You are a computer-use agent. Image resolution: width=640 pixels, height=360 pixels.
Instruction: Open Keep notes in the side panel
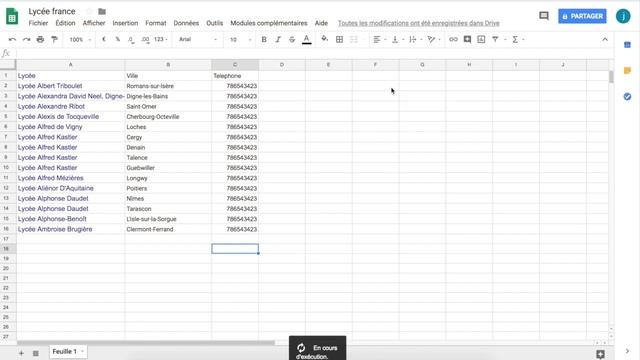[627, 71]
